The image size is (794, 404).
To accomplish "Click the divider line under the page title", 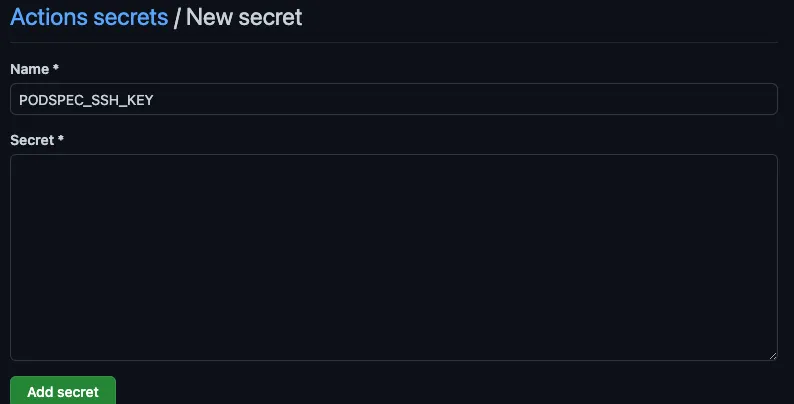I will coord(394,43).
